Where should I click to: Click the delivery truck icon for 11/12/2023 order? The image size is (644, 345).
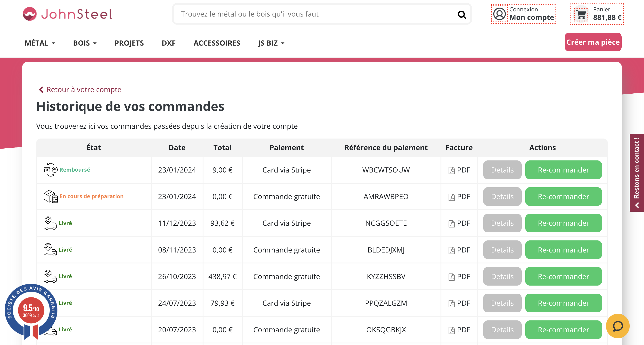point(50,223)
